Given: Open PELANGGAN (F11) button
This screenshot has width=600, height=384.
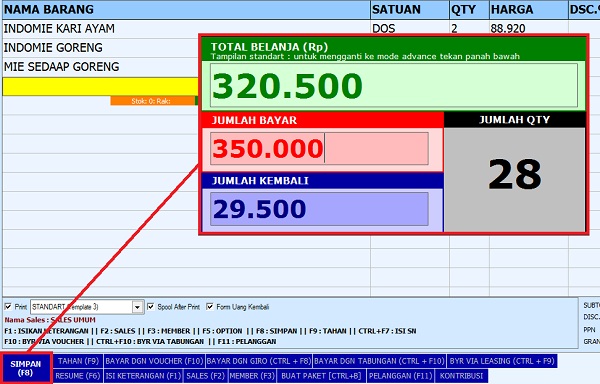Looking at the screenshot, I should 401,376.
